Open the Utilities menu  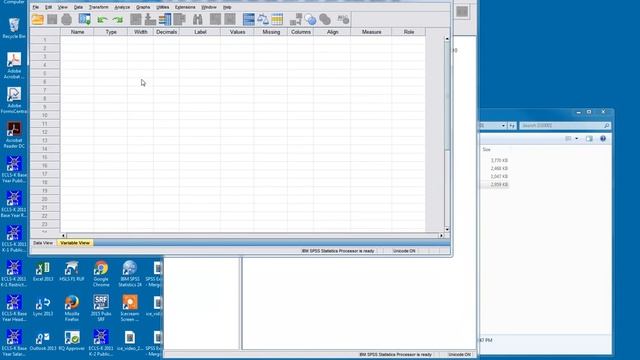click(162, 7)
